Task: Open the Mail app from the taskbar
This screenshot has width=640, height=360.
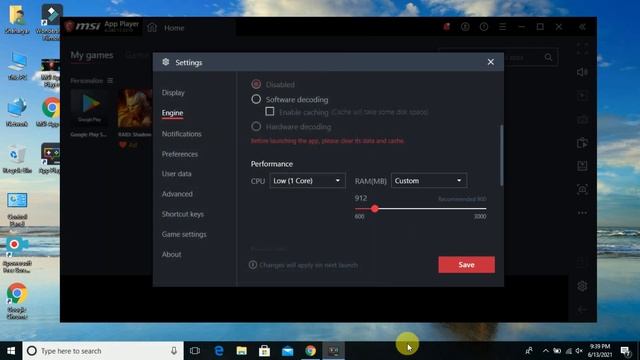Action: (287, 351)
